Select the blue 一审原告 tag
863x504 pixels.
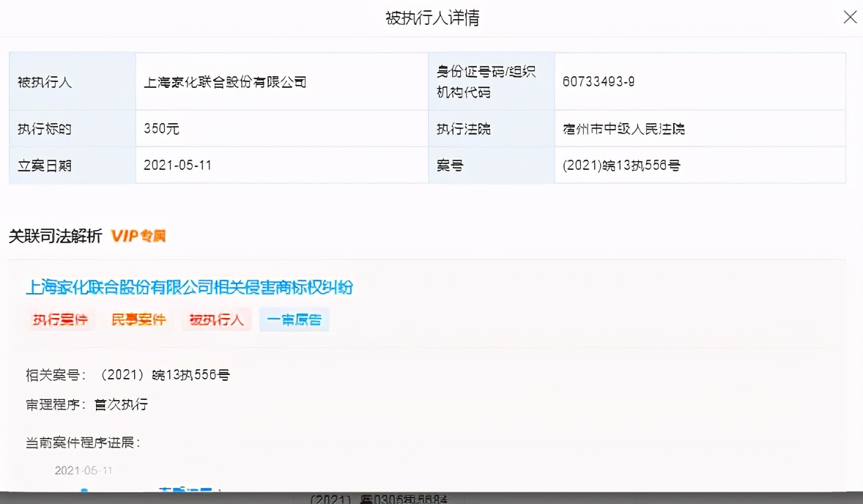pos(294,319)
